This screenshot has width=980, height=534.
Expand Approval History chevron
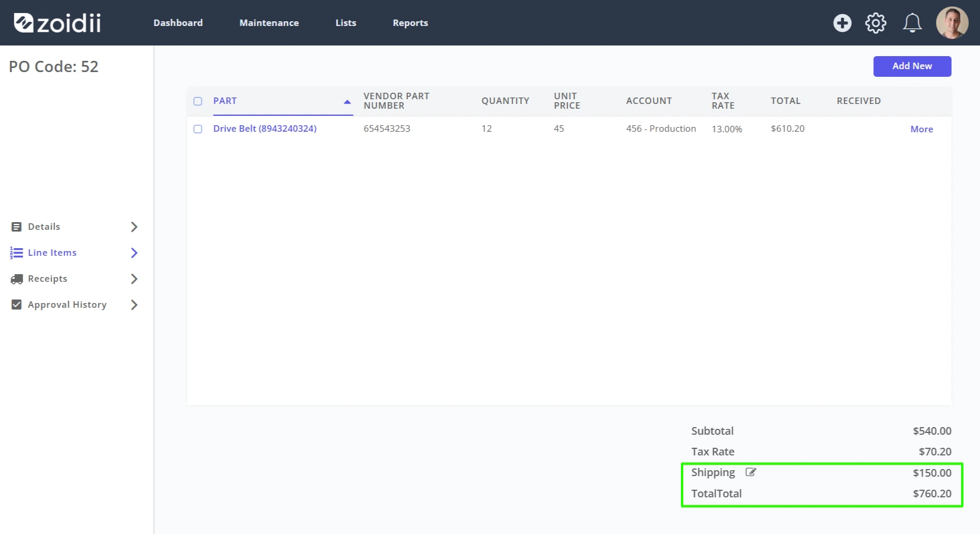click(x=134, y=305)
